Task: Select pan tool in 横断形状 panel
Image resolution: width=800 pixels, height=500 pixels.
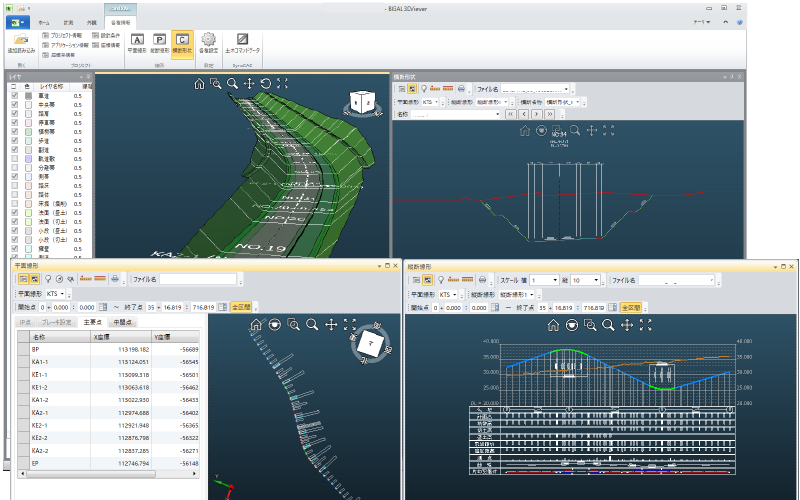Action: point(591,131)
